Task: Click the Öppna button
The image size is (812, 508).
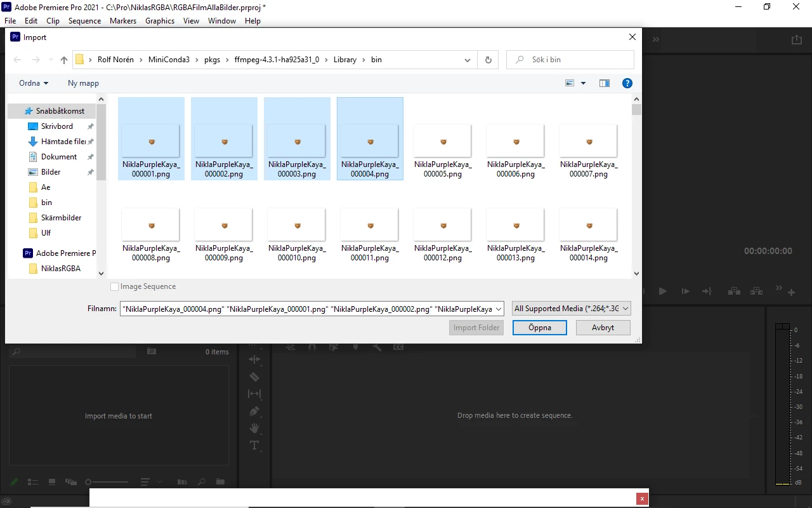Action: click(x=539, y=328)
